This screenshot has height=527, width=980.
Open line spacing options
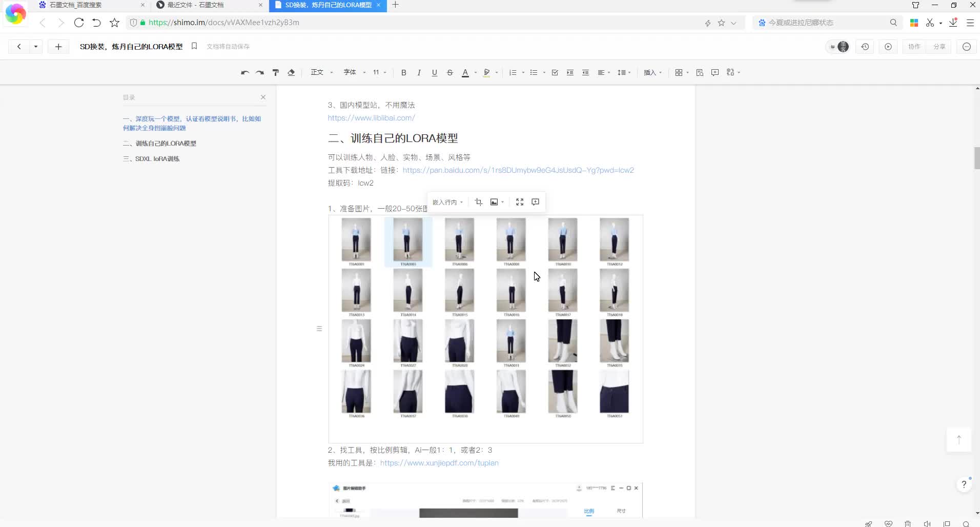pyautogui.click(x=624, y=72)
